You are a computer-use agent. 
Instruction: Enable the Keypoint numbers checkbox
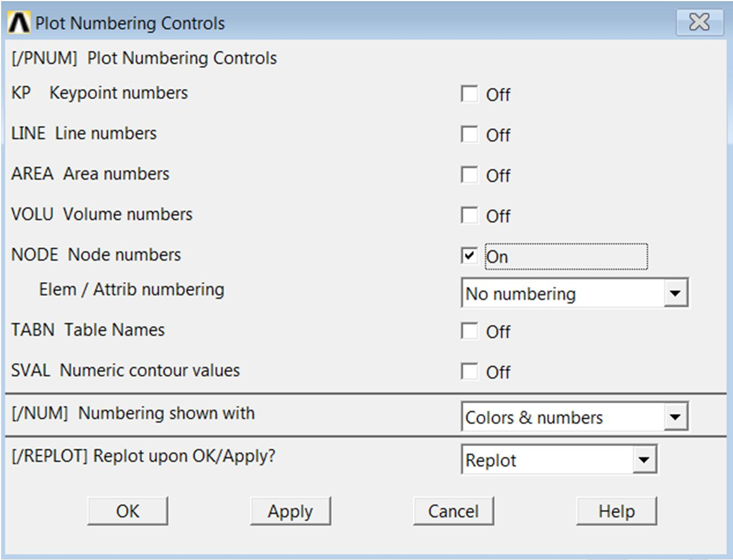pyautogui.click(x=469, y=94)
